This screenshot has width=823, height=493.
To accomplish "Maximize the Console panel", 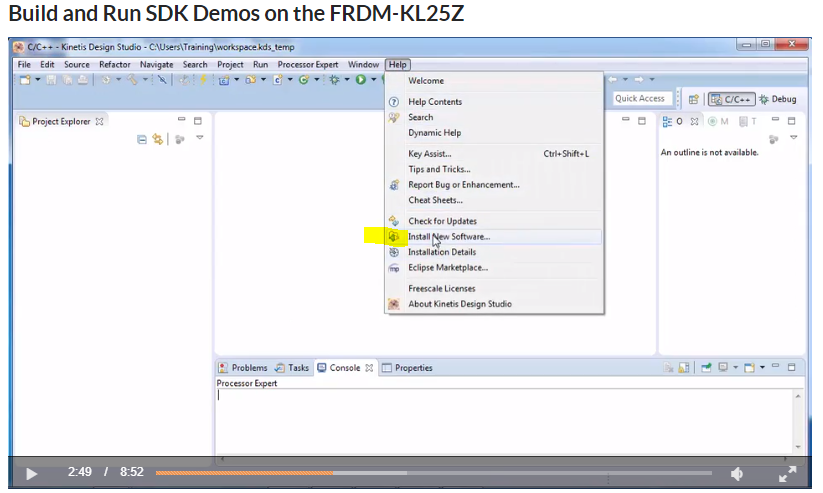I will point(792,367).
